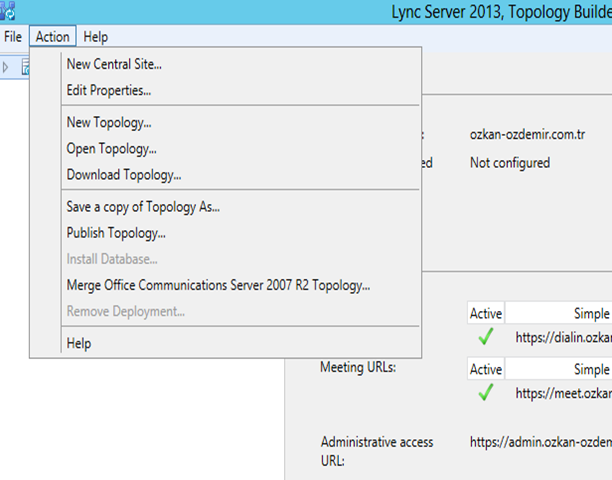Viewport: 612px width, 480px height.
Task: Click the Meeting URLs Simple column header
Action: tap(559, 369)
